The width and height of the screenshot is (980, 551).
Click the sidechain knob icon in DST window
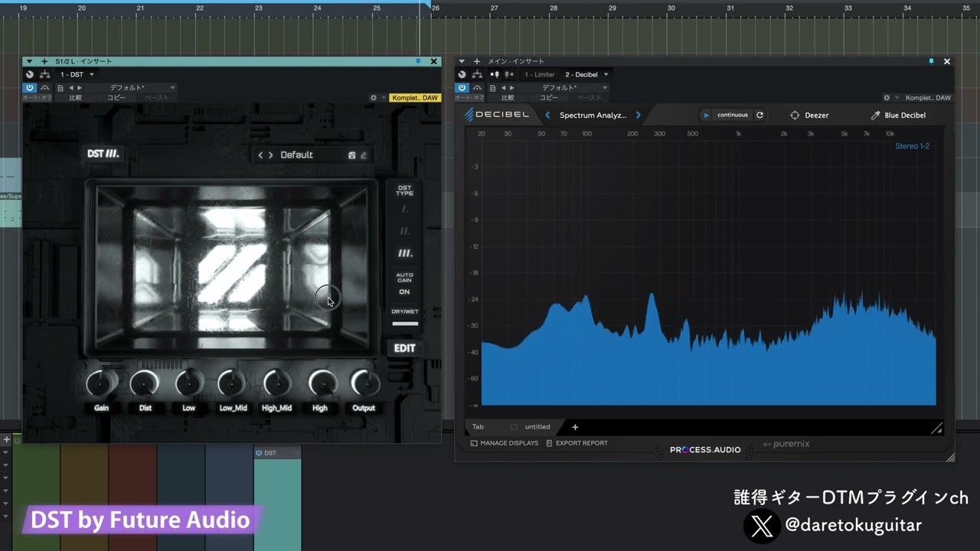coord(29,74)
